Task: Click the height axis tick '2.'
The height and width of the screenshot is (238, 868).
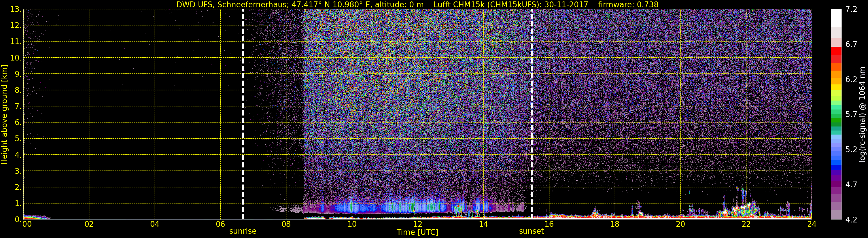Action: pyautogui.click(x=18, y=187)
